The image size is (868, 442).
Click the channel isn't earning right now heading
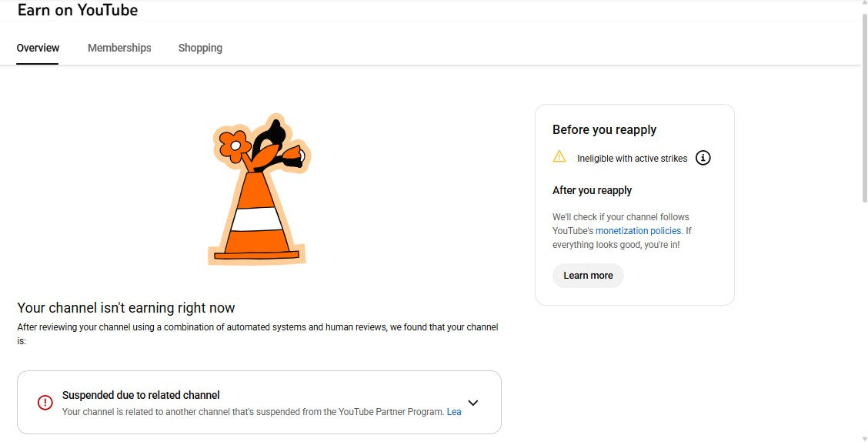pyautogui.click(x=126, y=308)
